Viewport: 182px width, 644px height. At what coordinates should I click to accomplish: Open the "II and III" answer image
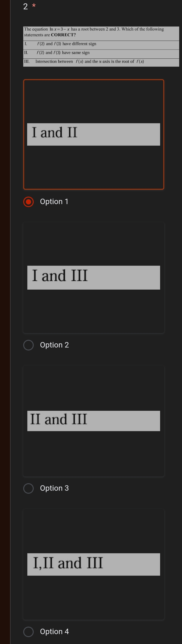point(93,421)
